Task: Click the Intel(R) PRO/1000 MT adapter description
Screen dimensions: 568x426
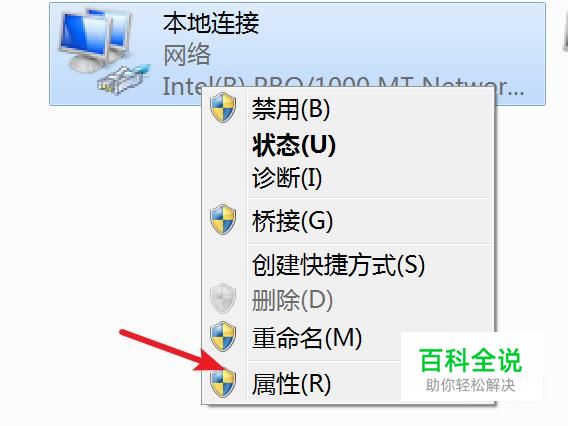Action: [343, 86]
